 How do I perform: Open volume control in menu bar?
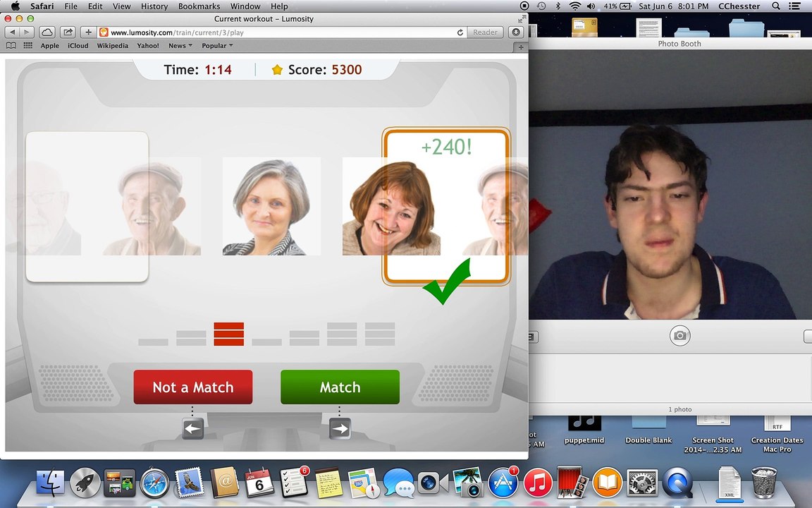[591, 6]
